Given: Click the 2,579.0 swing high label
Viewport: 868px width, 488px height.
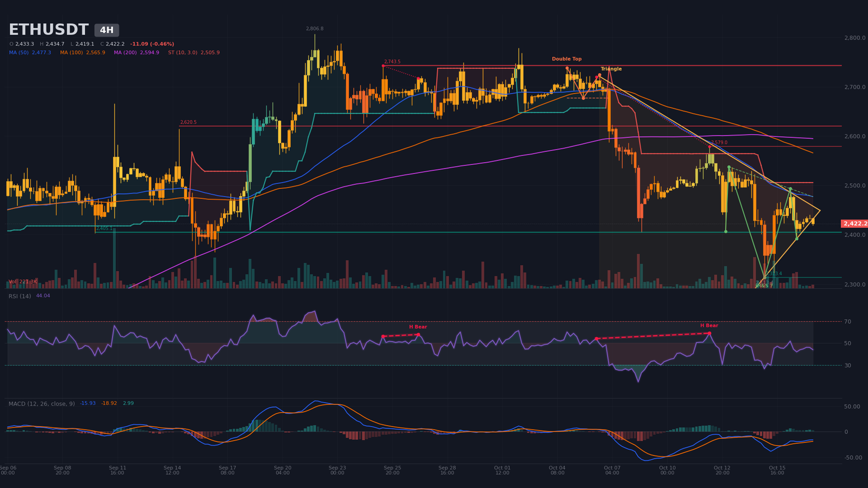Looking at the screenshot, I should pyautogui.click(x=719, y=143).
